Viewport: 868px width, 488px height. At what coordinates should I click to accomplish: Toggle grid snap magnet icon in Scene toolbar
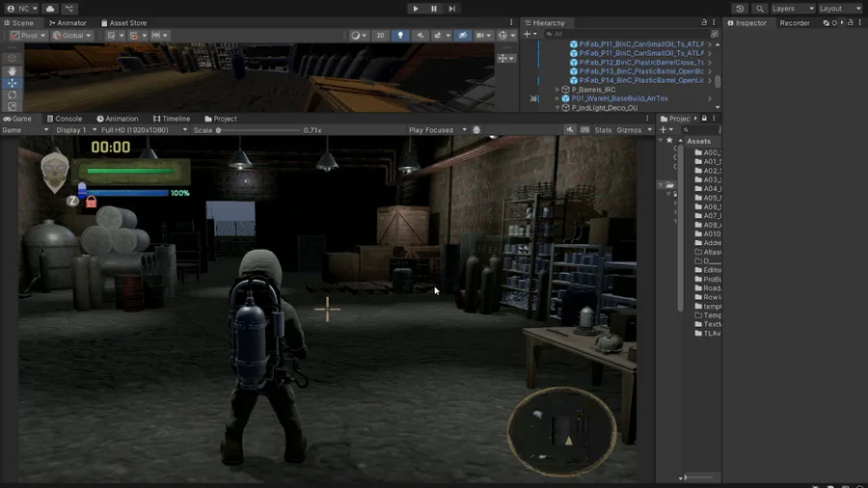click(x=134, y=36)
